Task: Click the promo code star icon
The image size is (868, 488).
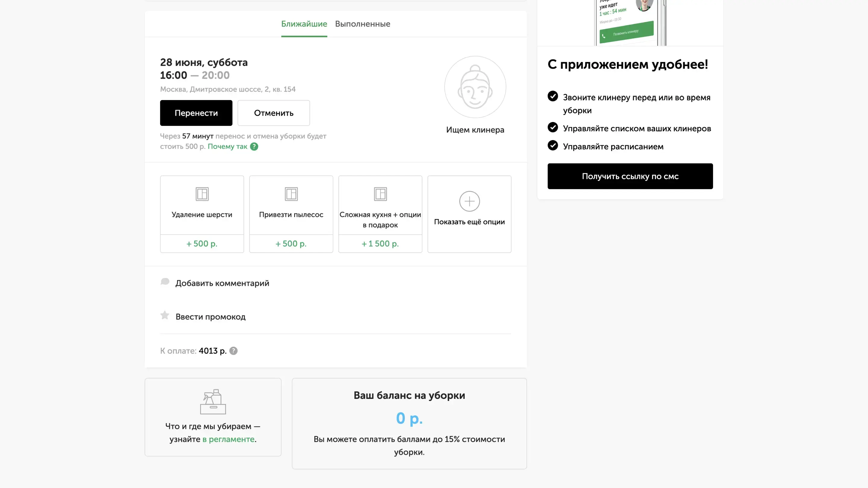Action: pyautogui.click(x=165, y=315)
